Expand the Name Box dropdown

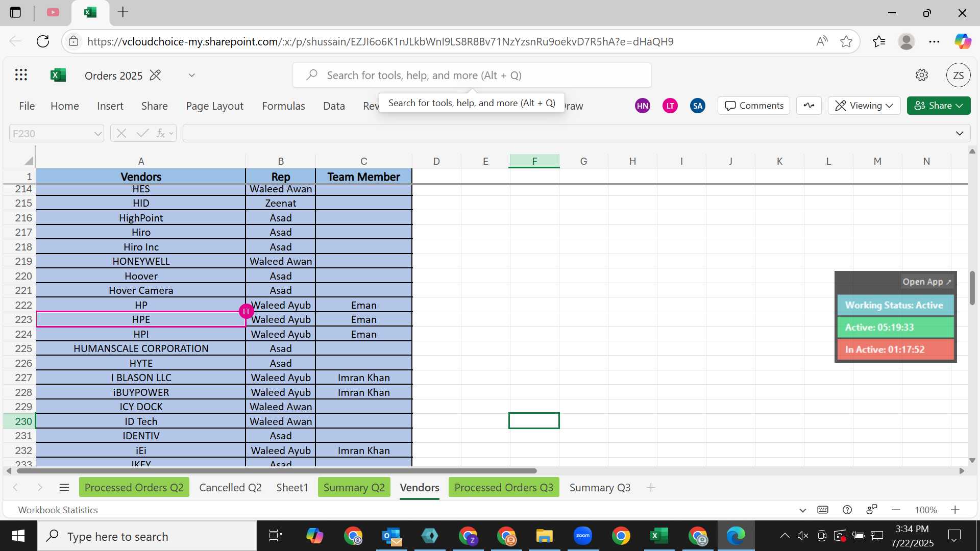click(97, 134)
